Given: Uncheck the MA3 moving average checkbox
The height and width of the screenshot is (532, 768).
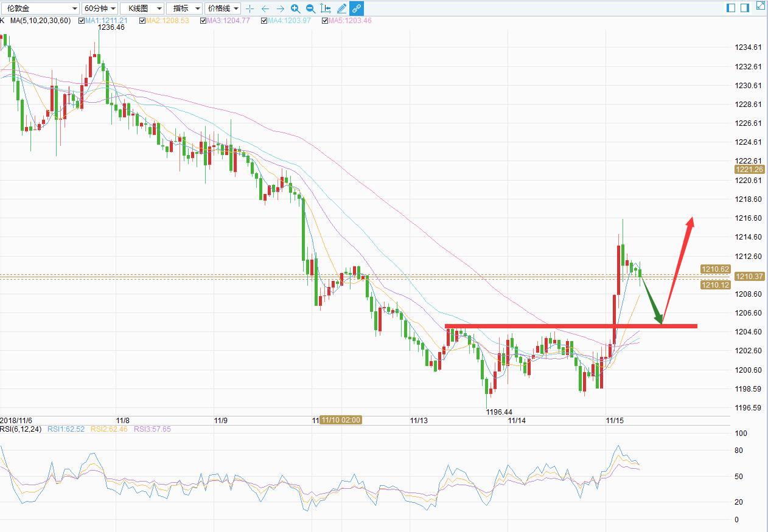Looking at the screenshot, I should pos(203,21).
